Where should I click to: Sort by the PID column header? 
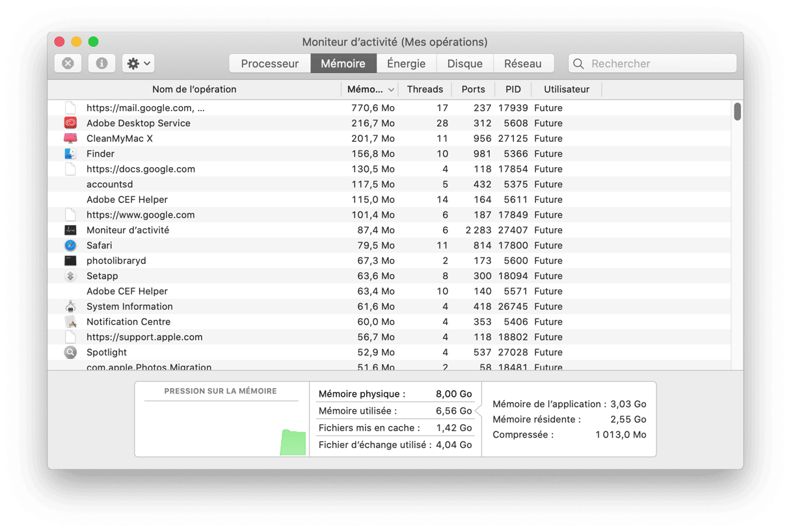[513, 89]
